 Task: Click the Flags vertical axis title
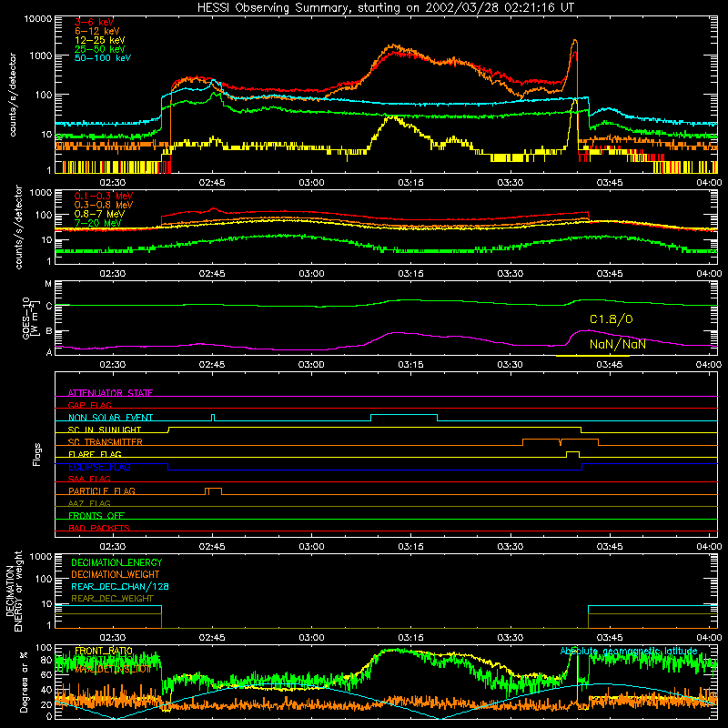tap(36, 454)
